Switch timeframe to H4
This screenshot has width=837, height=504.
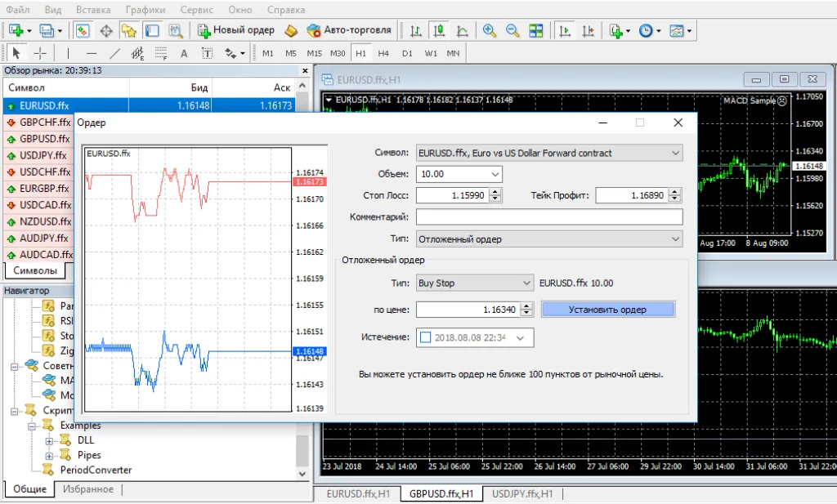pyautogui.click(x=383, y=53)
